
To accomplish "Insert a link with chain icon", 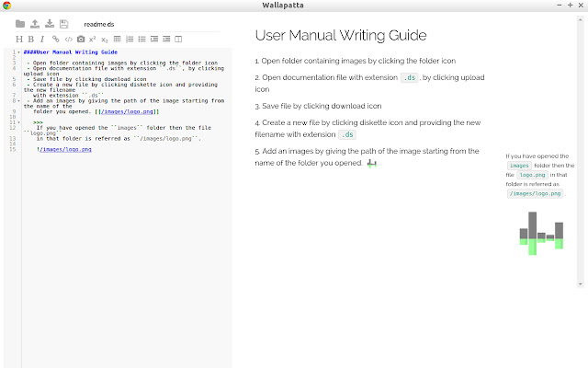I will click(55, 39).
